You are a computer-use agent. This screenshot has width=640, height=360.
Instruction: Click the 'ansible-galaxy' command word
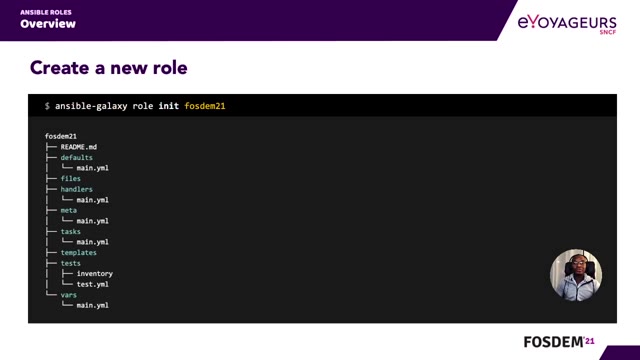pyautogui.click(x=91, y=106)
